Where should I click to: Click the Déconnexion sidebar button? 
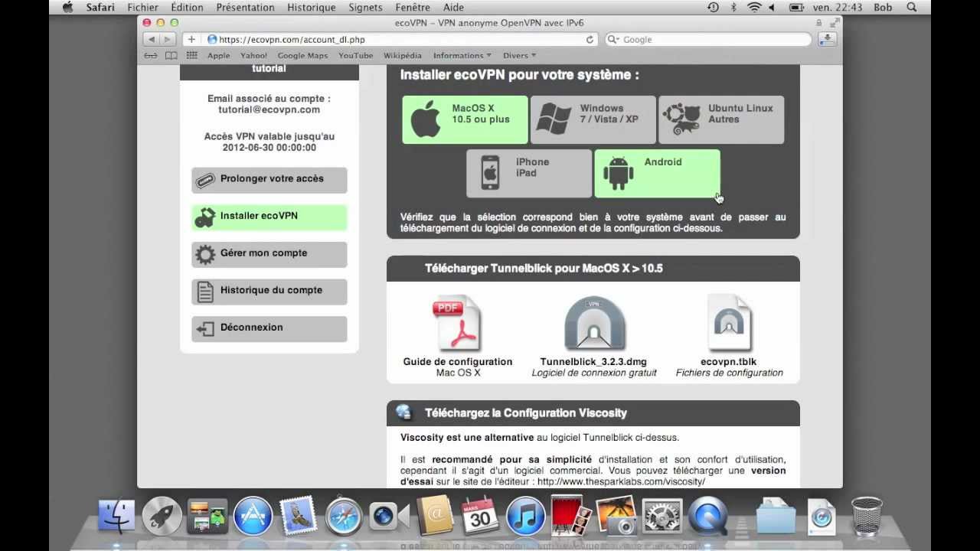point(269,329)
